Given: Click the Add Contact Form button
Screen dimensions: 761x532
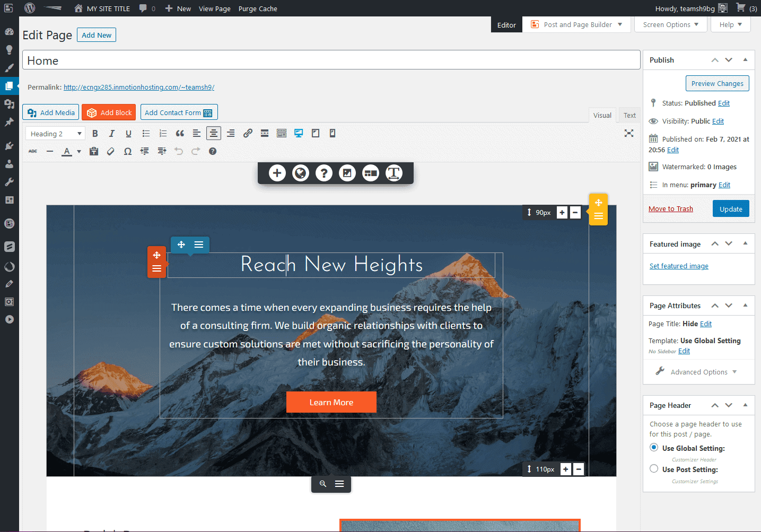Looking at the screenshot, I should 179,112.
